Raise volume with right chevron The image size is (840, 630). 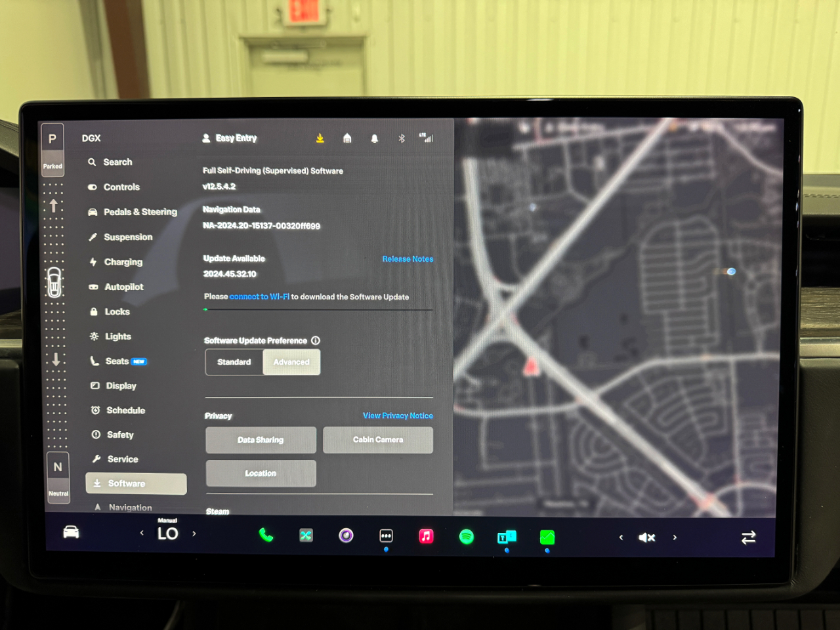point(675,537)
